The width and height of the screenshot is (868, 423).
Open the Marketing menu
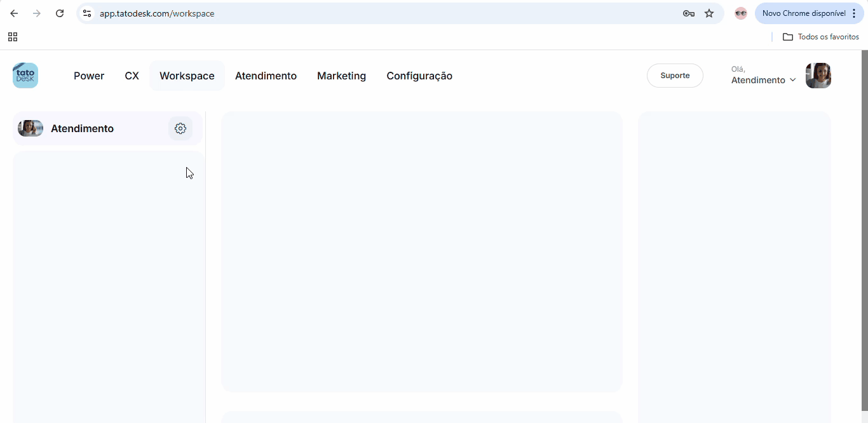(x=341, y=76)
